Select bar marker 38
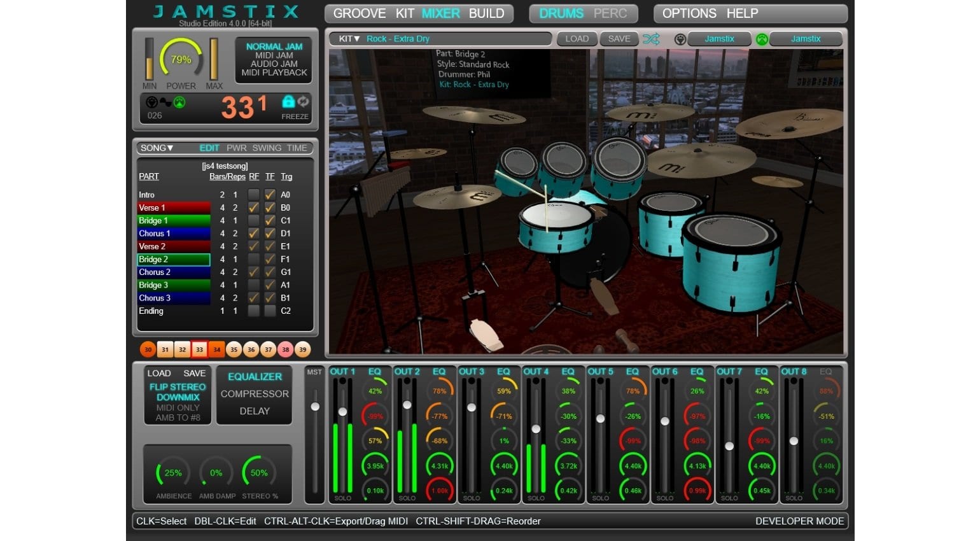Screen dimensions: 980x541 285,349
